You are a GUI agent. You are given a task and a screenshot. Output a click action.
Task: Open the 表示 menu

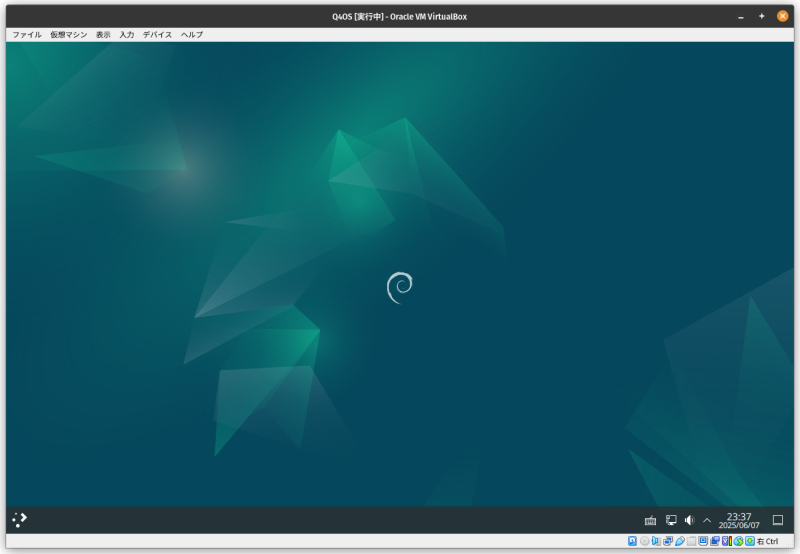coord(103,35)
